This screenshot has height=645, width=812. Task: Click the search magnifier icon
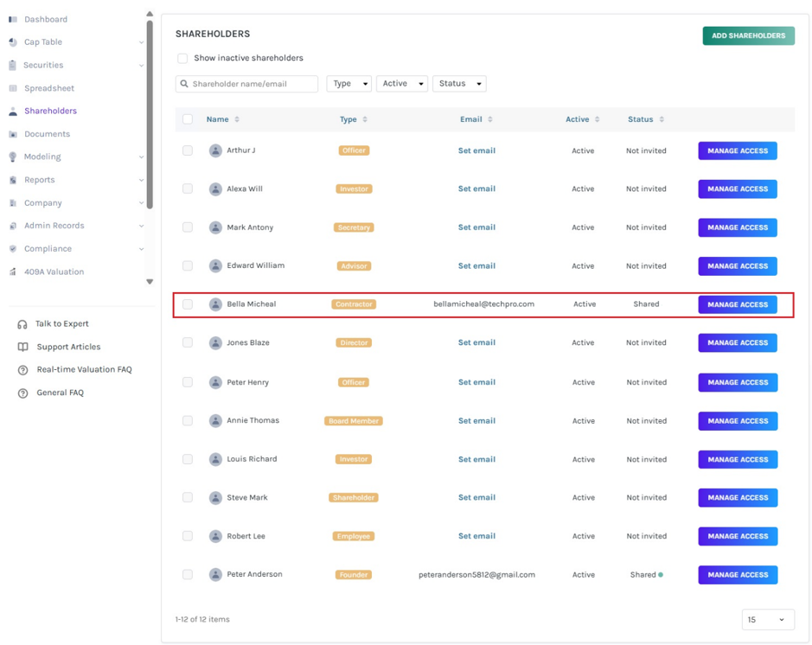pyautogui.click(x=184, y=83)
